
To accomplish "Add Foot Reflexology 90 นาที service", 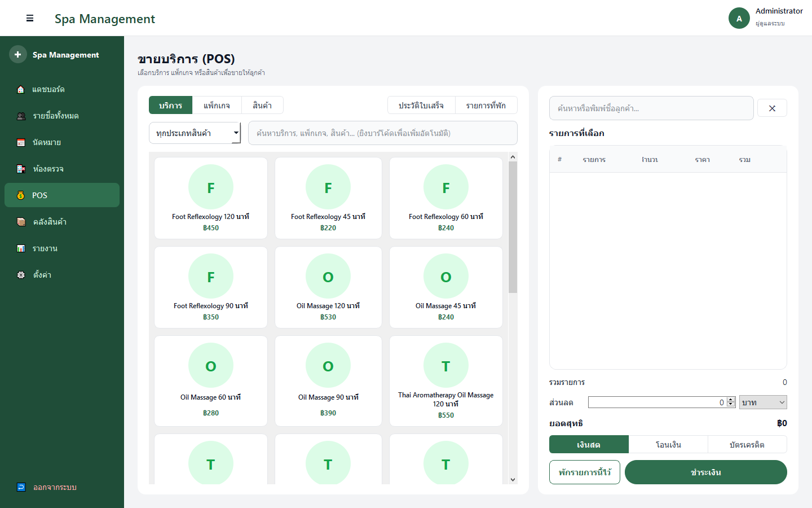I will coord(211,287).
